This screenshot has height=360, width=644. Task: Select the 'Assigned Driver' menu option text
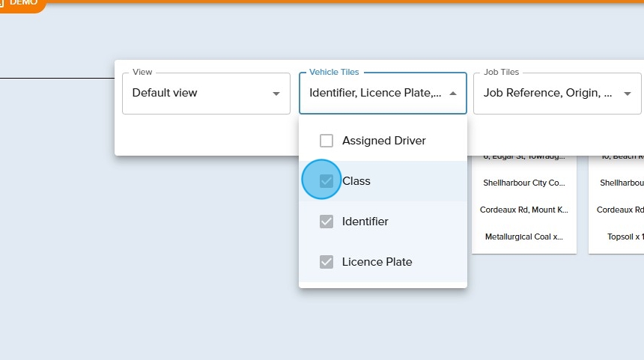(383, 141)
